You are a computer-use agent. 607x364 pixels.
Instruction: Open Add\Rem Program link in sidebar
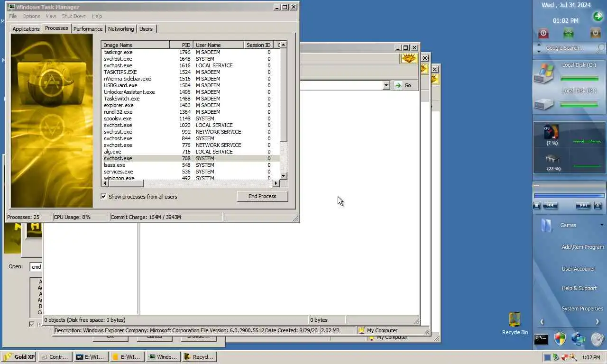click(583, 247)
